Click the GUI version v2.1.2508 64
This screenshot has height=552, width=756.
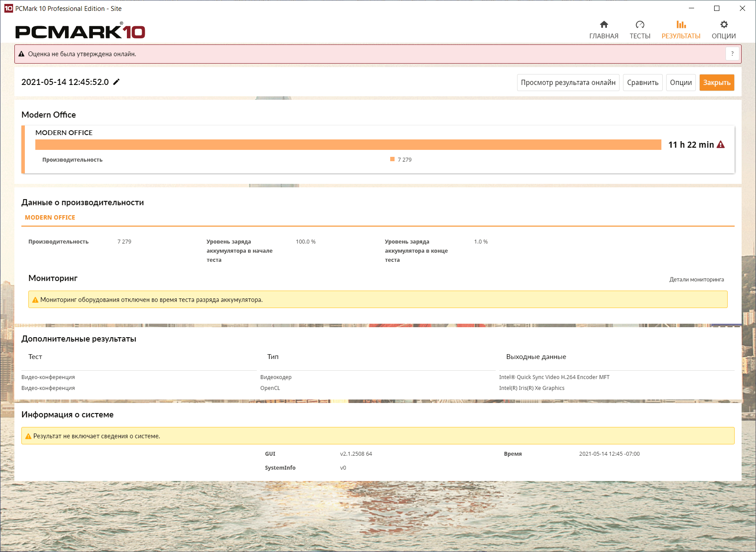(x=356, y=454)
